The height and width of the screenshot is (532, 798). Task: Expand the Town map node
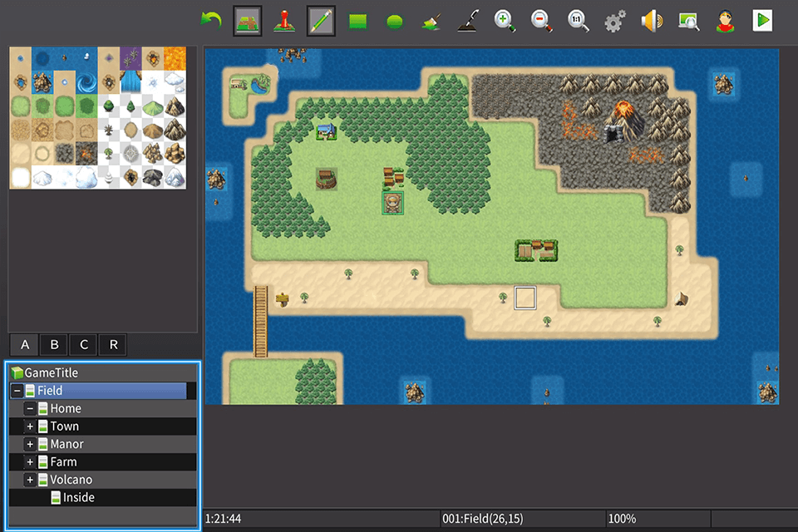pyautogui.click(x=30, y=426)
